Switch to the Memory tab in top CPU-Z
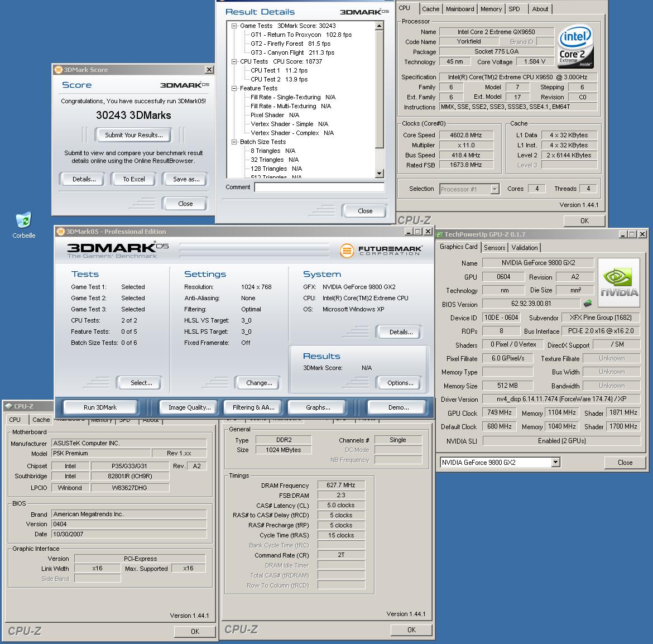653x644 pixels. click(491, 9)
